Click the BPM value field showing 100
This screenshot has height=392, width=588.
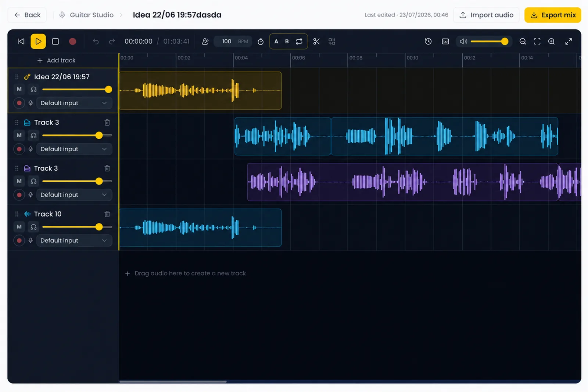227,41
